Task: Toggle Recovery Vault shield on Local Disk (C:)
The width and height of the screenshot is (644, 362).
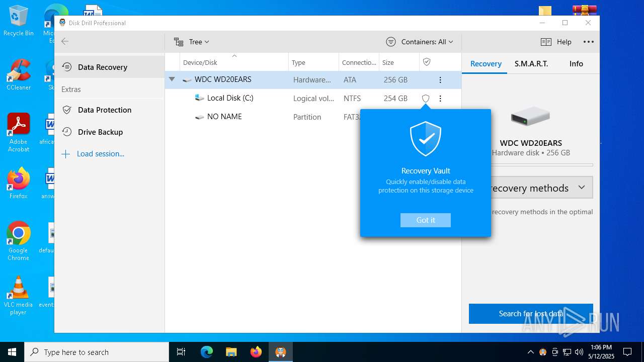Action: 426,99
